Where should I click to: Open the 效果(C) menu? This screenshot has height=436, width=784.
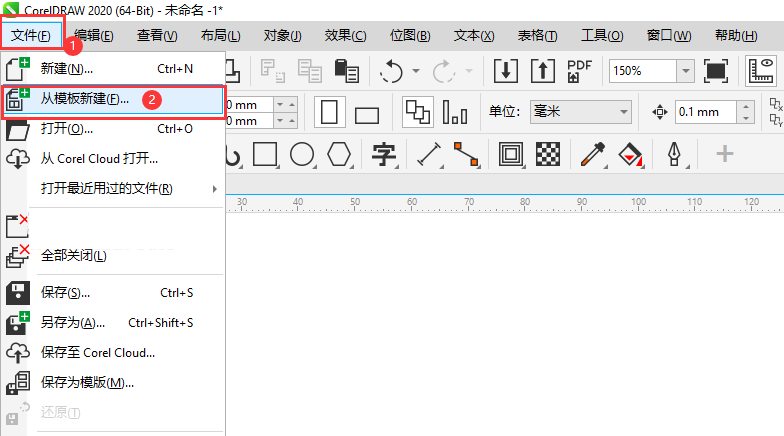click(346, 36)
